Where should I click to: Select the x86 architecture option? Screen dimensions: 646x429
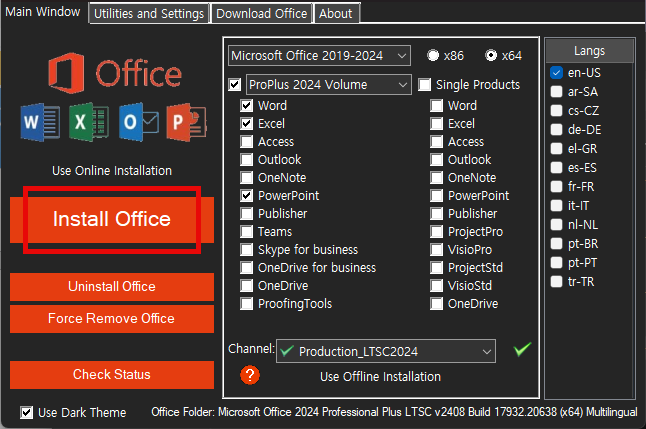point(433,55)
